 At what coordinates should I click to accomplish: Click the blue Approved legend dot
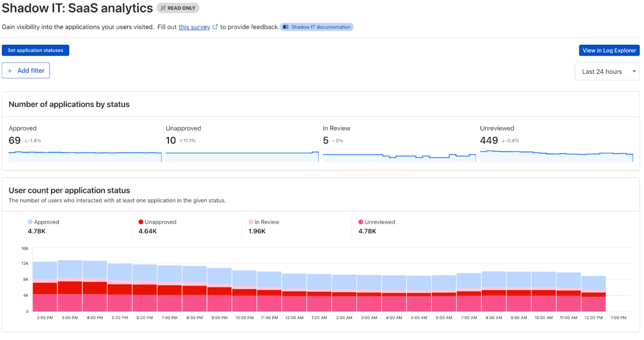[x=30, y=222]
